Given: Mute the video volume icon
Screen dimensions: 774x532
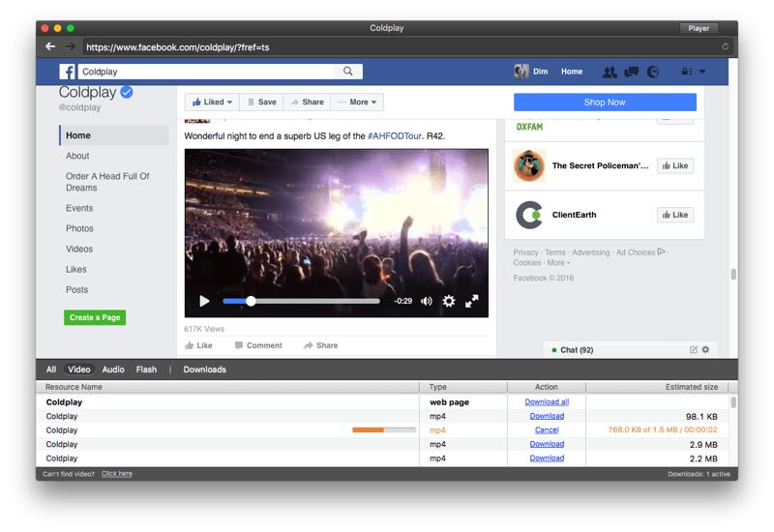Looking at the screenshot, I should 426,301.
